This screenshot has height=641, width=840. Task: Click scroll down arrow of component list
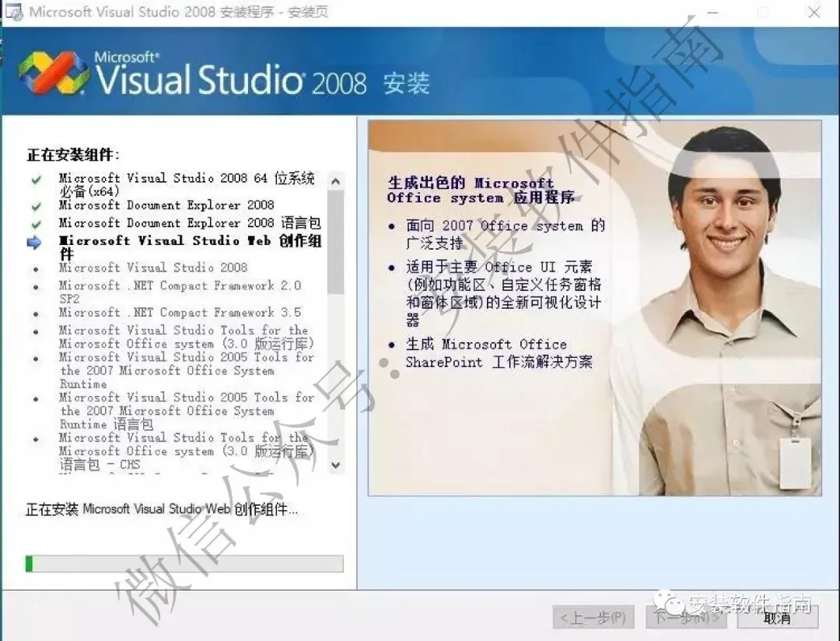point(336,465)
